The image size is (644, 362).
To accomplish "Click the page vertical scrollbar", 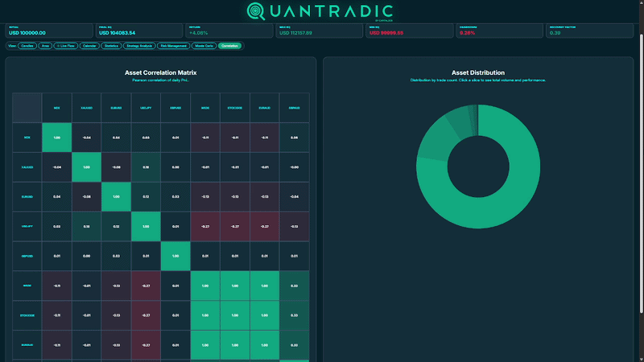I will [x=641, y=172].
